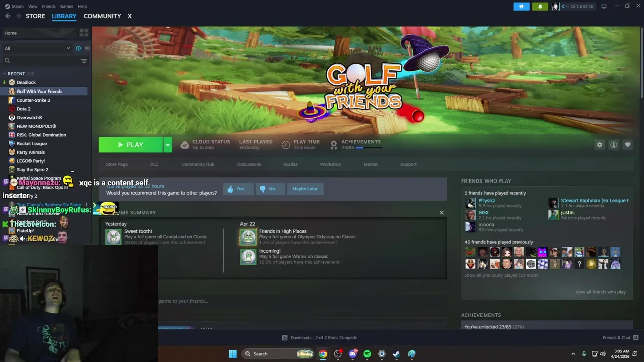The height and width of the screenshot is (362, 644).
Task: Open friend mooda's profile
Action: [486, 224]
